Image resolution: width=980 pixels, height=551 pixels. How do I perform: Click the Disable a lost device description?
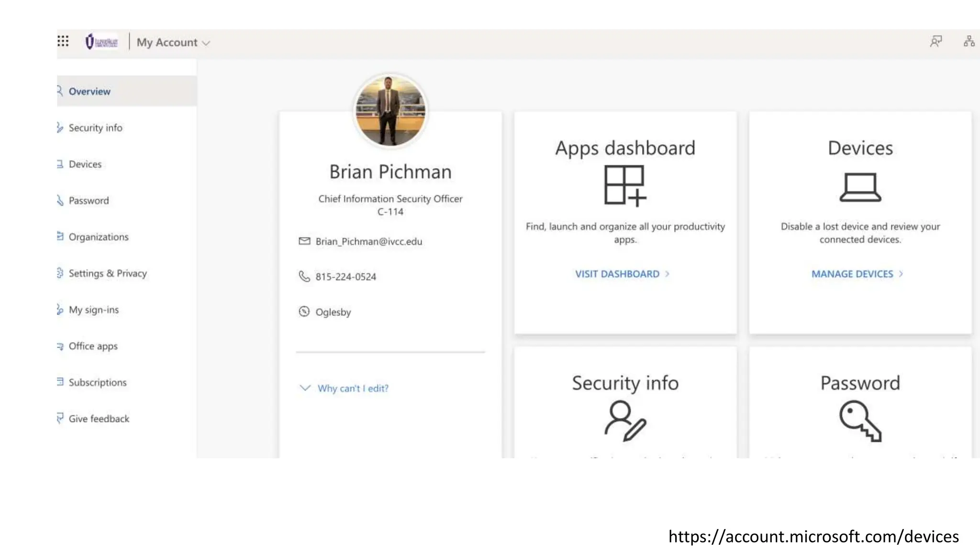860,233
